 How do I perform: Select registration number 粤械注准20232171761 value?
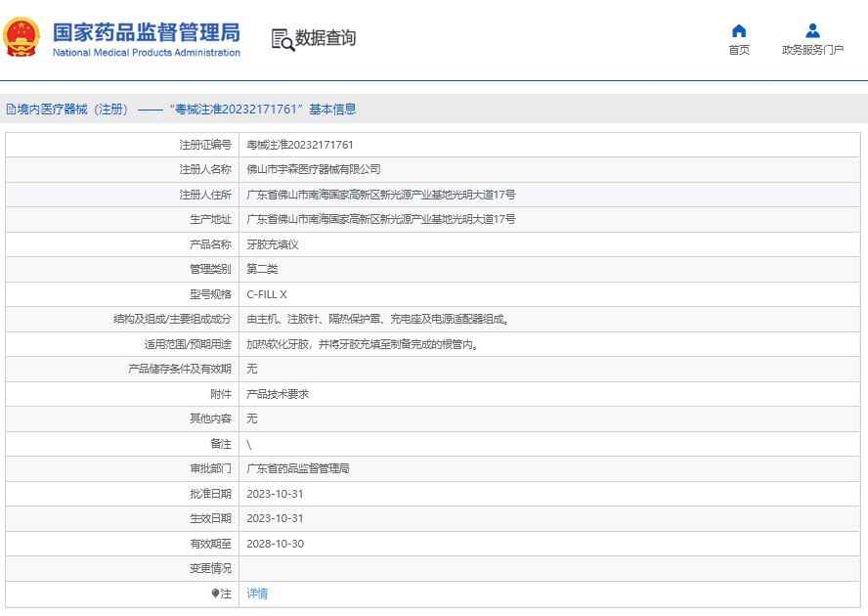(299, 145)
